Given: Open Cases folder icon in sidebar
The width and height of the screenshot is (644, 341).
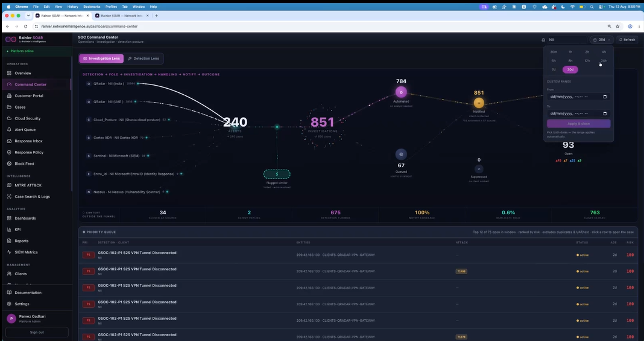Looking at the screenshot, I should [x=9, y=107].
